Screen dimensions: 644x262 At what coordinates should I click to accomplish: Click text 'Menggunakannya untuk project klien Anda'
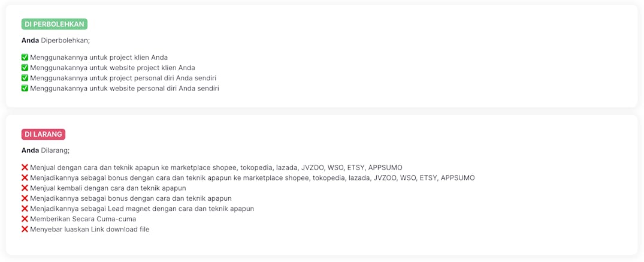[x=99, y=58]
